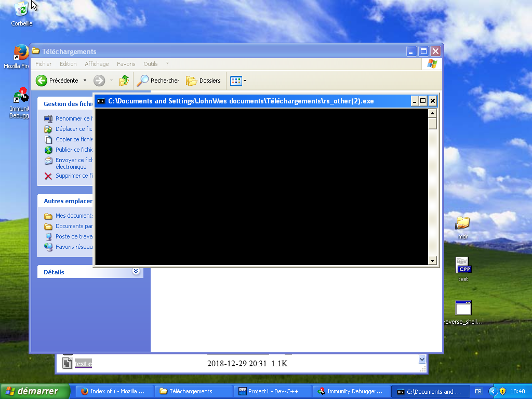Screen dimensions: 532x399
Task: Open the Précédente history dropdown arrow
Action: click(85, 81)
